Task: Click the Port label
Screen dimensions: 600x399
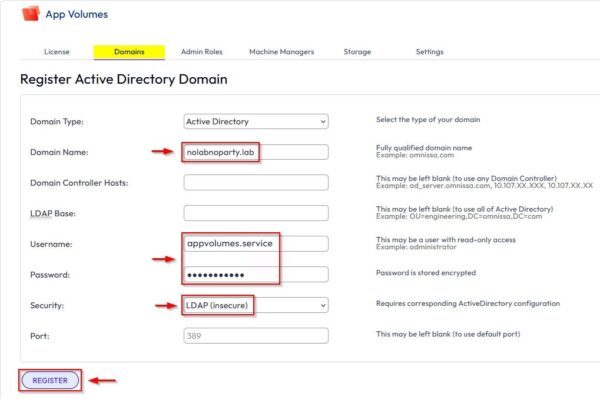Action: [x=40, y=336]
